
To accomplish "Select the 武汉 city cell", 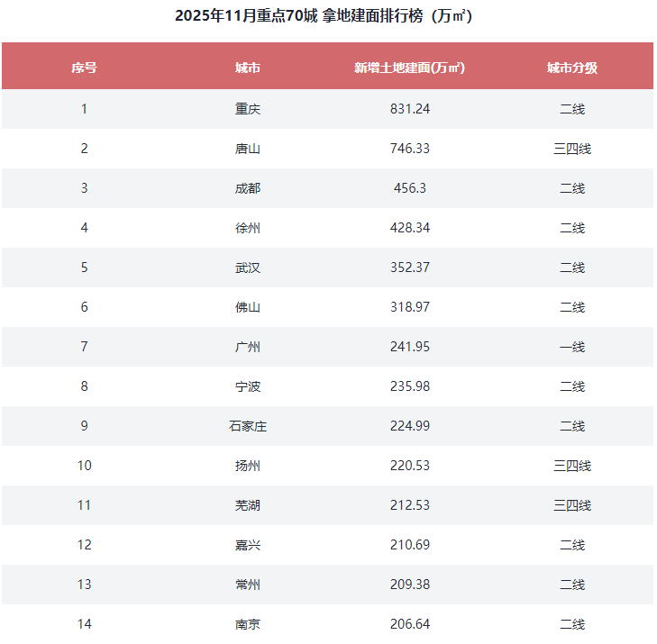I will pyautogui.click(x=248, y=268).
